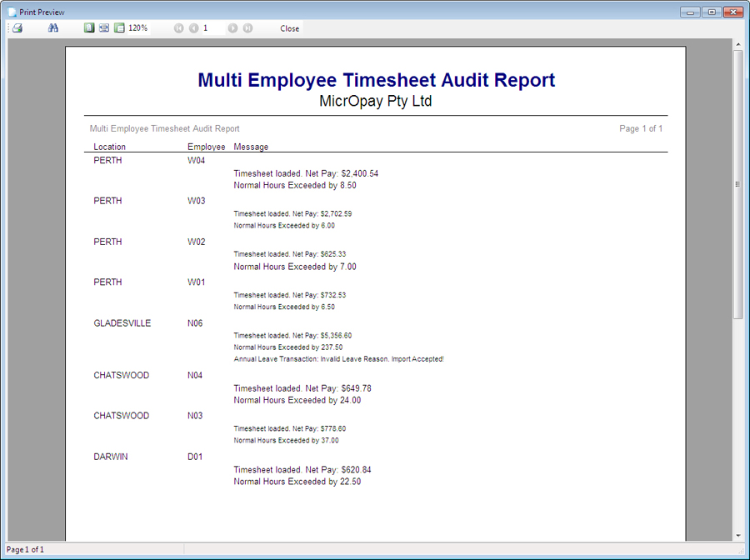750x560 pixels.
Task: Click the Print icon in toolbar
Action: [x=17, y=28]
